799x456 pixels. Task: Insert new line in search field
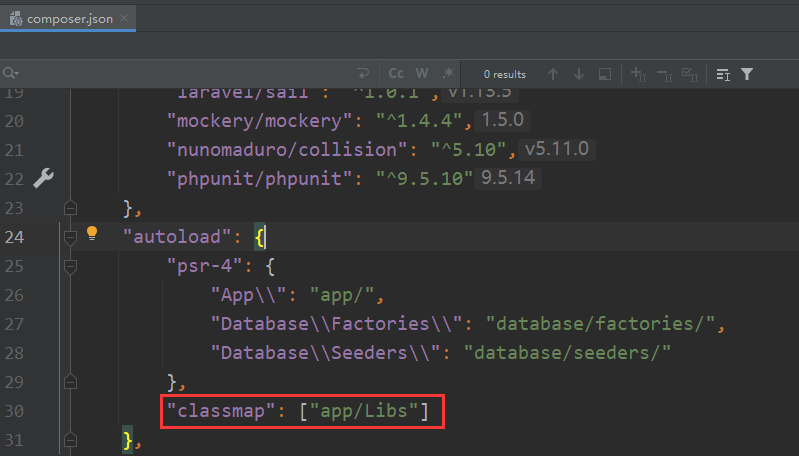[363, 74]
